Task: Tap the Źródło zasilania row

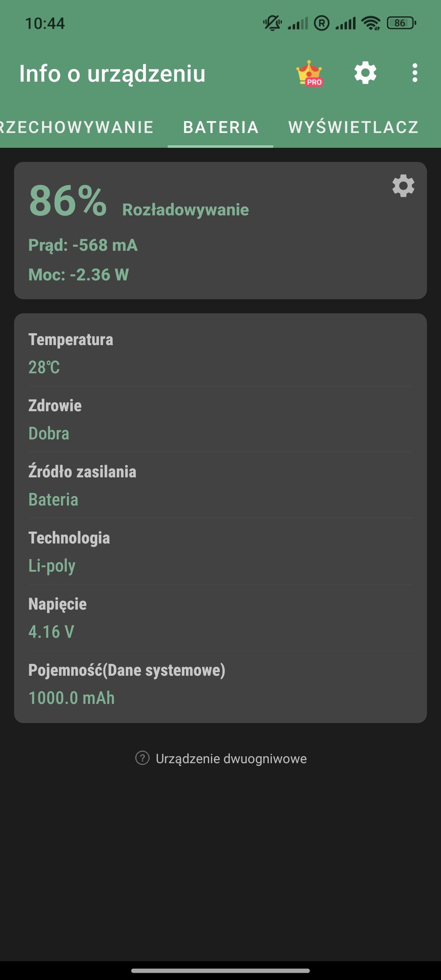Action: coord(220,485)
